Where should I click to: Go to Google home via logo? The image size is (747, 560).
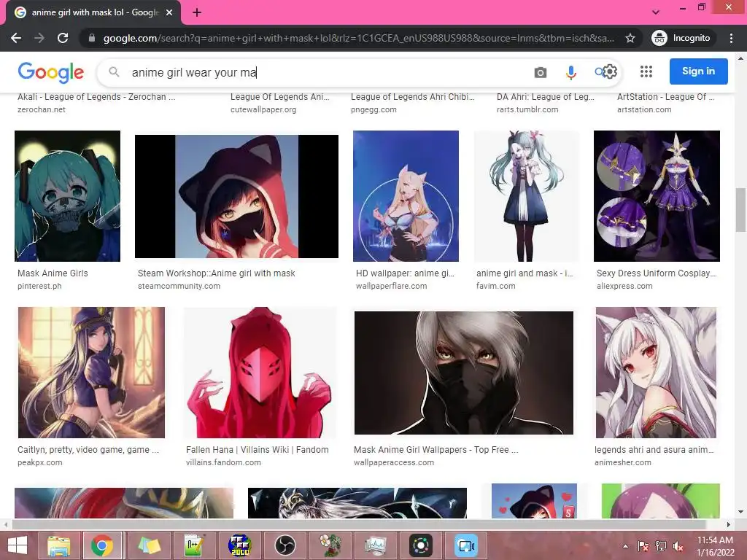click(50, 72)
